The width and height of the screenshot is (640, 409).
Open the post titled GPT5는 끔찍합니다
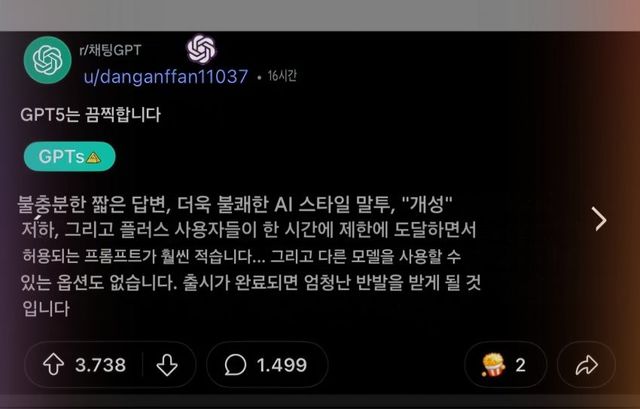[x=91, y=115]
